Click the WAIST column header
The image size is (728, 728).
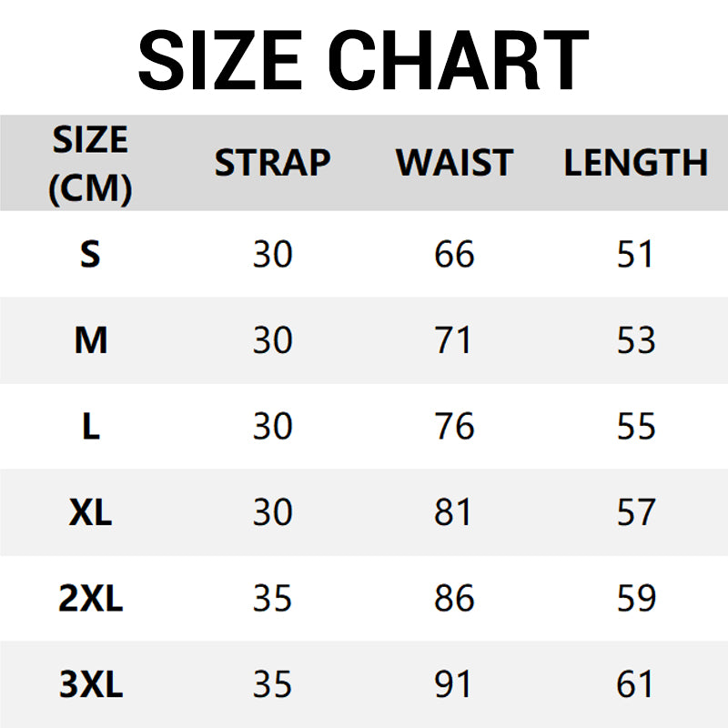pos(454,163)
